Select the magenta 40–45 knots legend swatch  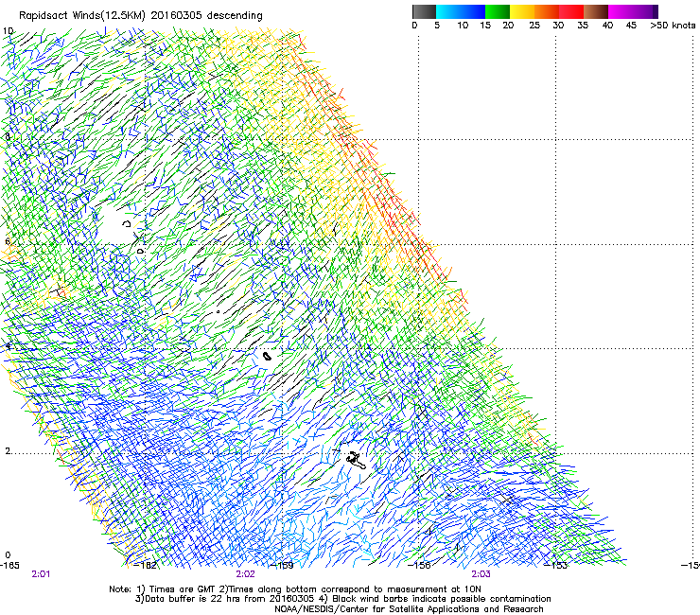[621, 11]
